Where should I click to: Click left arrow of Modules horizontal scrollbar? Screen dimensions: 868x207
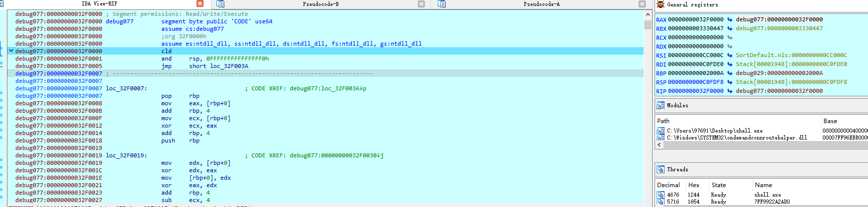660,144
